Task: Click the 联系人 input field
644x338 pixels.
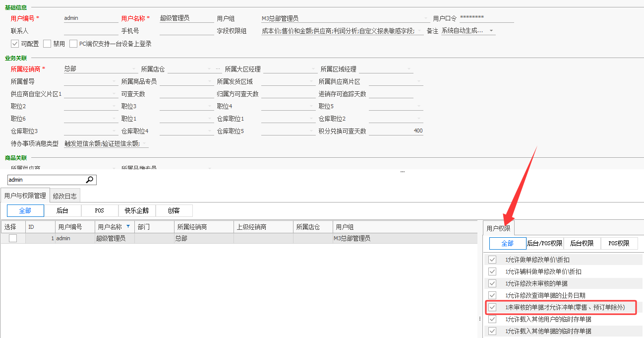Action: 91,31
